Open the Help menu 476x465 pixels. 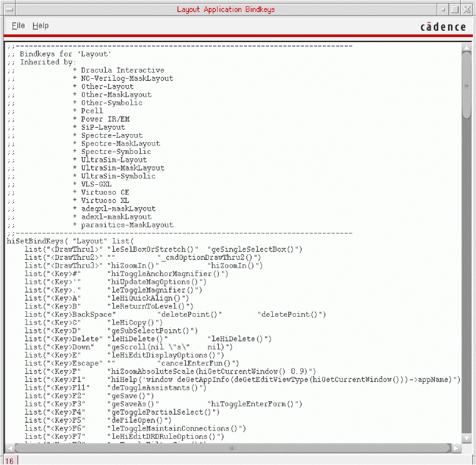(40, 26)
